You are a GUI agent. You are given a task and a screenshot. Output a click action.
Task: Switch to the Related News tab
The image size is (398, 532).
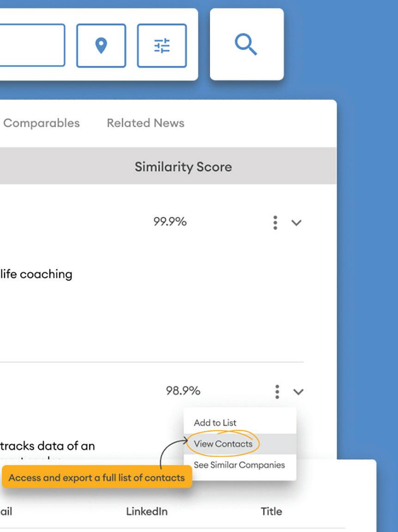coord(145,123)
